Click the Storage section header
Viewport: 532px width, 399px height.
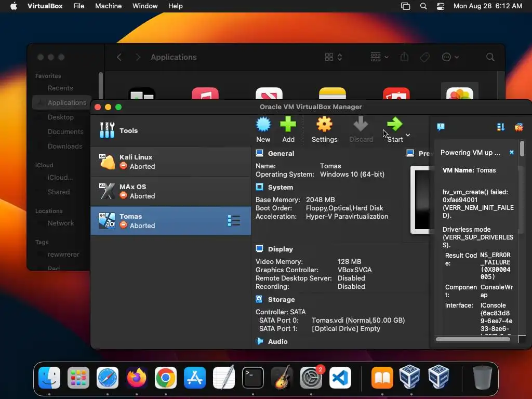[x=281, y=300]
